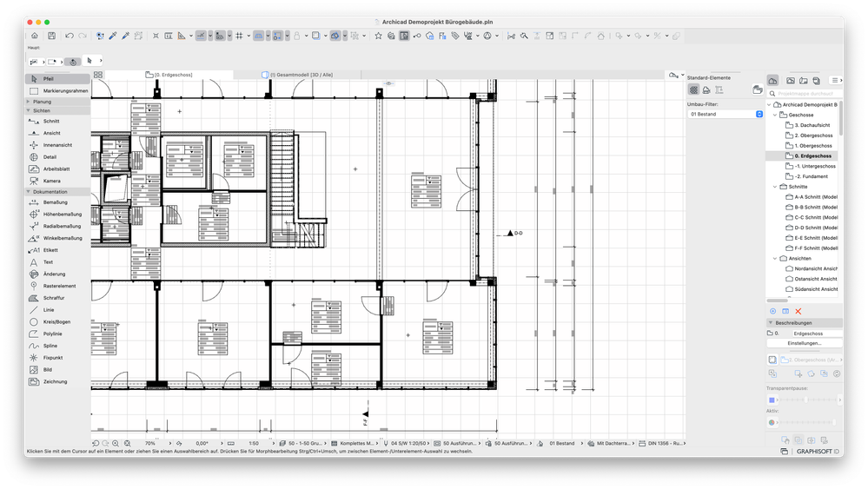This screenshot has height=489, width=868.
Task: Toggle the hatch pattern Standard-Elemente button
Action: [x=693, y=89]
